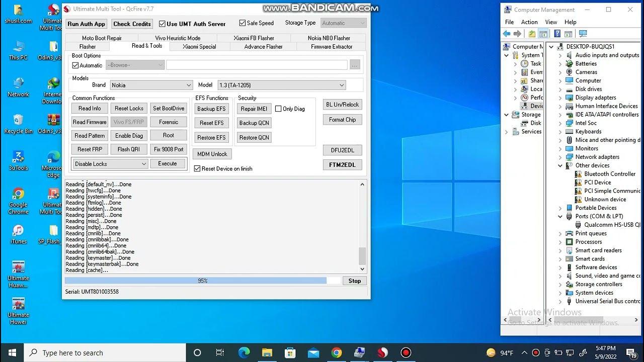Click Read Firmware button

[x=90, y=122]
